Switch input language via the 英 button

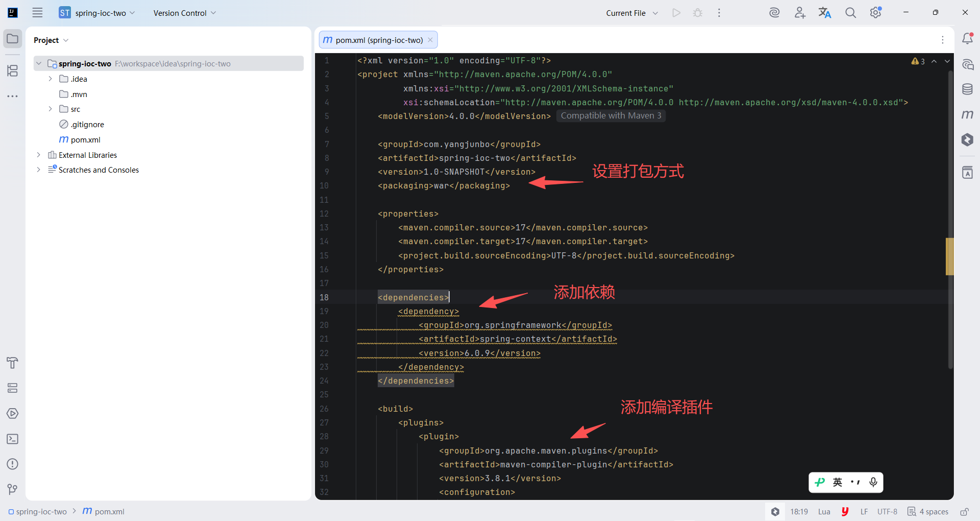(838, 482)
